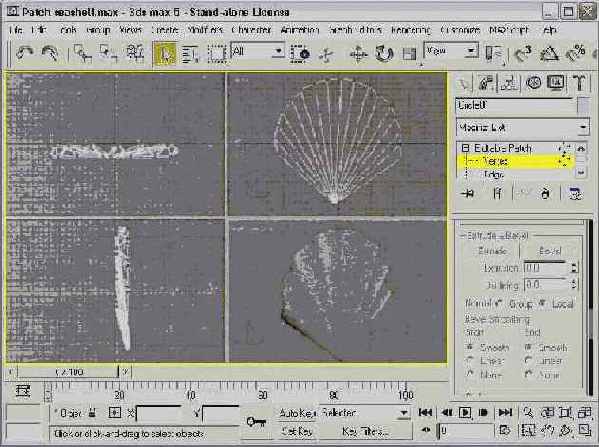Viewport: 599px width, 447px height.
Task: Open the Select by Name list icon
Action: click(x=190, y=54)
